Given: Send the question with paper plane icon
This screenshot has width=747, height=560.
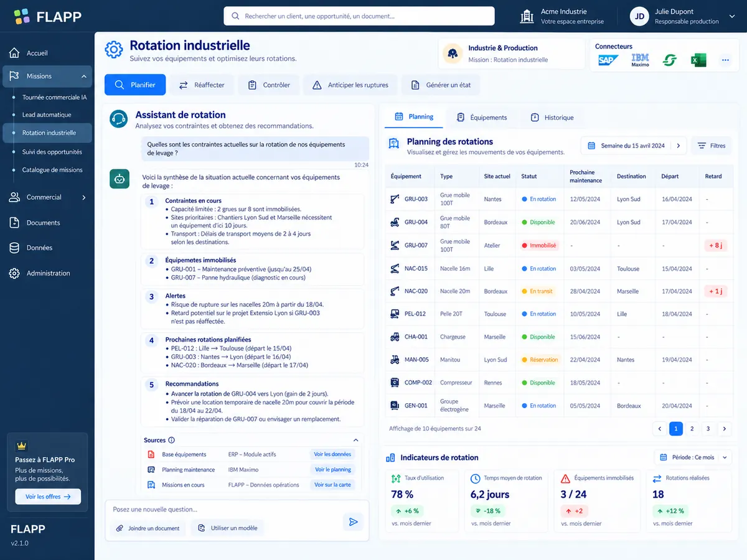Looking at the screenshot, I should [354, 522].
